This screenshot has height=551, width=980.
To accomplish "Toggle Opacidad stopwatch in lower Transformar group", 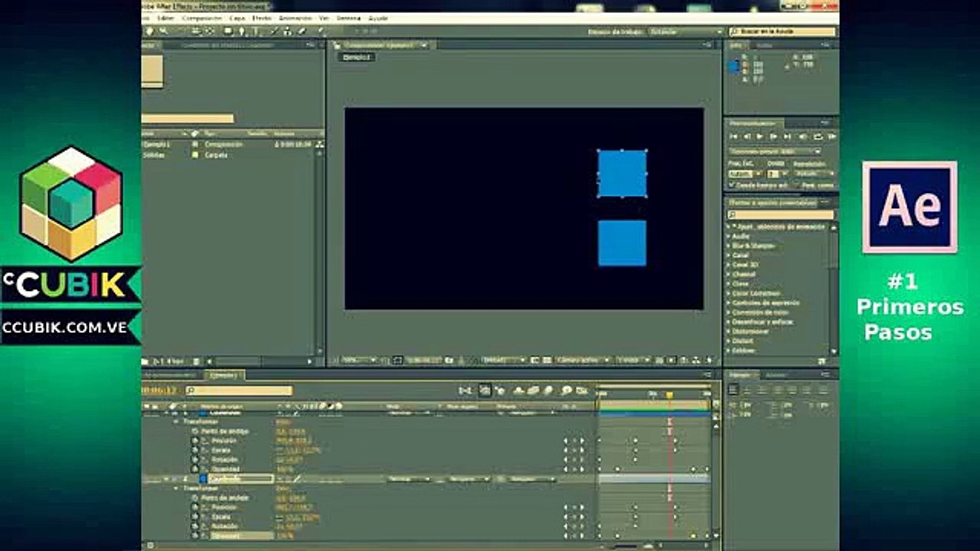I will click(x=194, y=536).
